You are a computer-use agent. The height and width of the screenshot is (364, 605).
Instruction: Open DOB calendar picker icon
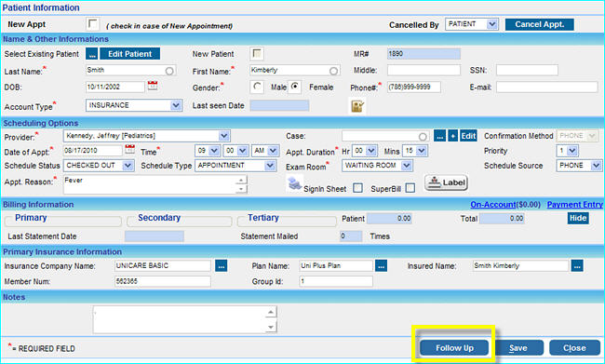[x=153, y=86]
